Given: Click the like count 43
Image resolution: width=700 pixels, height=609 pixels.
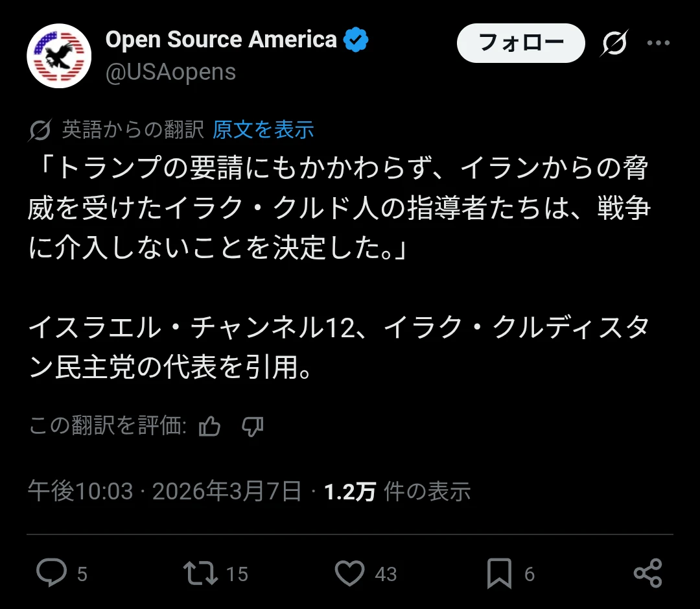Looking at the screenshot, I should [x=386, y=574].
